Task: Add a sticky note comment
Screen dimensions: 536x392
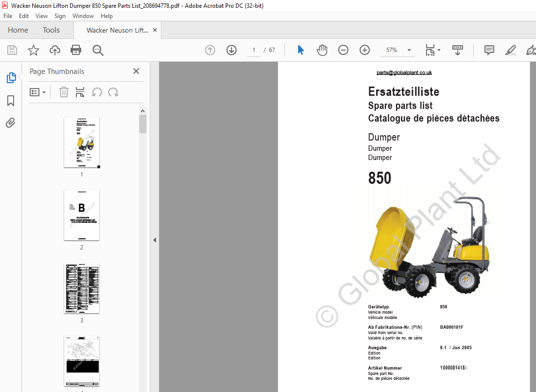Action: pos(489,50)
